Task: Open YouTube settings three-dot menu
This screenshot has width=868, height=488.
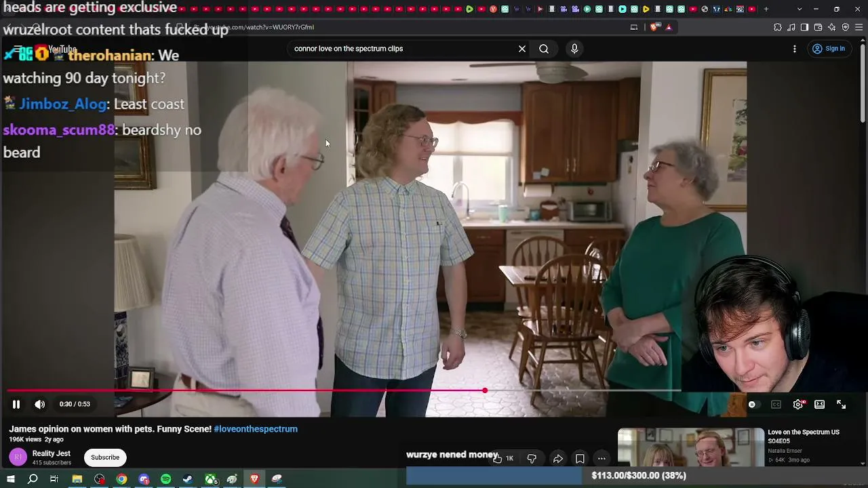Action: 795,49
